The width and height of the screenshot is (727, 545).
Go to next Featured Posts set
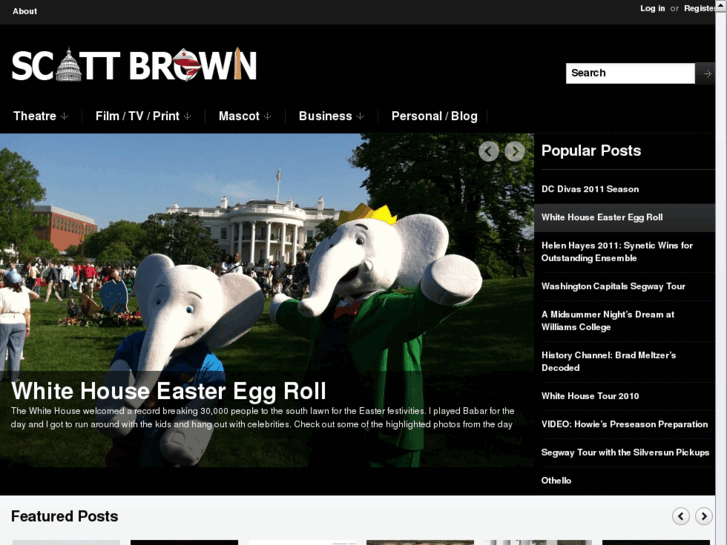click(704, 516)
